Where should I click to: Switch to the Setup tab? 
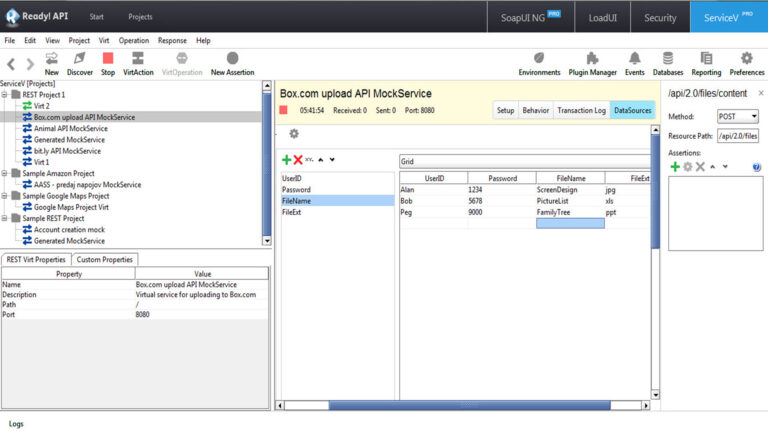[505, 110]
